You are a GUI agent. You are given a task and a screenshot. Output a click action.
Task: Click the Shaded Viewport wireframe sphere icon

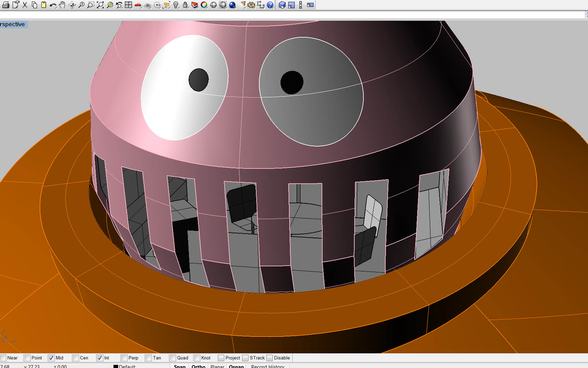point(223,5)
